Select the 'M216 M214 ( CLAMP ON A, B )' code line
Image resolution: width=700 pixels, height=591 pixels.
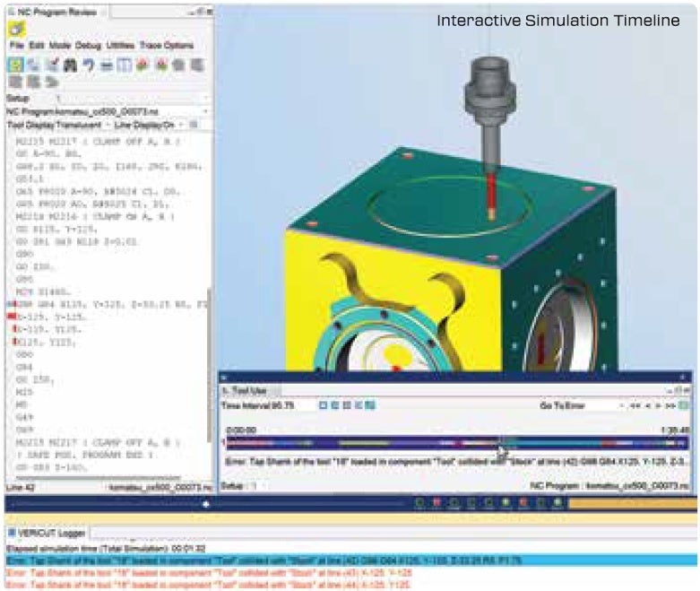(95, 217)
